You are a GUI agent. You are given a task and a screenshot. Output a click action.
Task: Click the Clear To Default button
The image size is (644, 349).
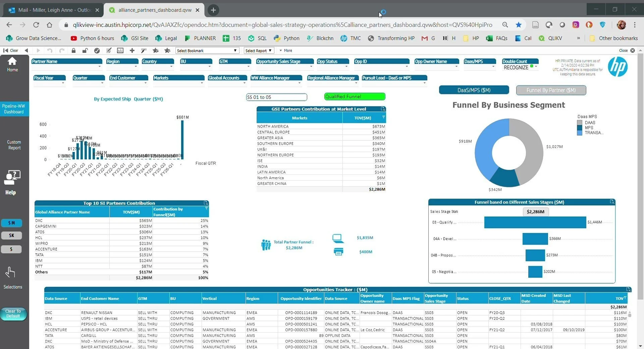pos(13,314)
